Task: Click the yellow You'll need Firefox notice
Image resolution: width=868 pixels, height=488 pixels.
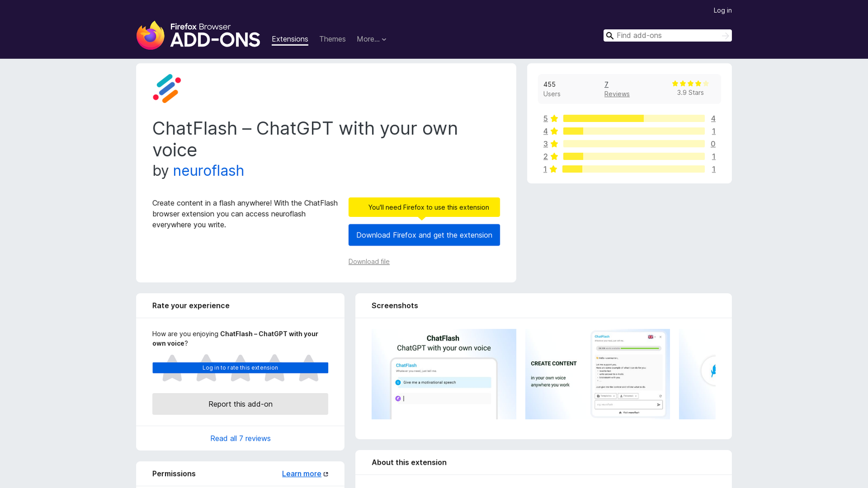Action: click(424, 207)
